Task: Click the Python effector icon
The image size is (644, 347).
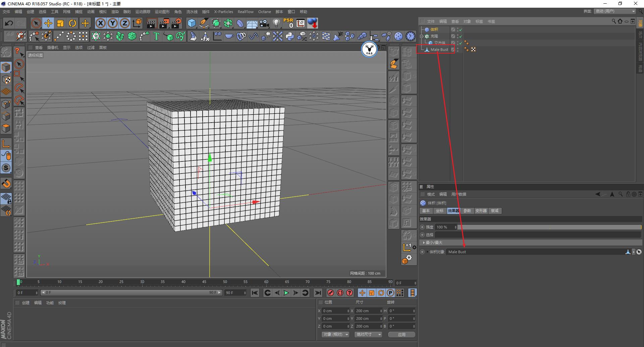Action: click(290, 36)
